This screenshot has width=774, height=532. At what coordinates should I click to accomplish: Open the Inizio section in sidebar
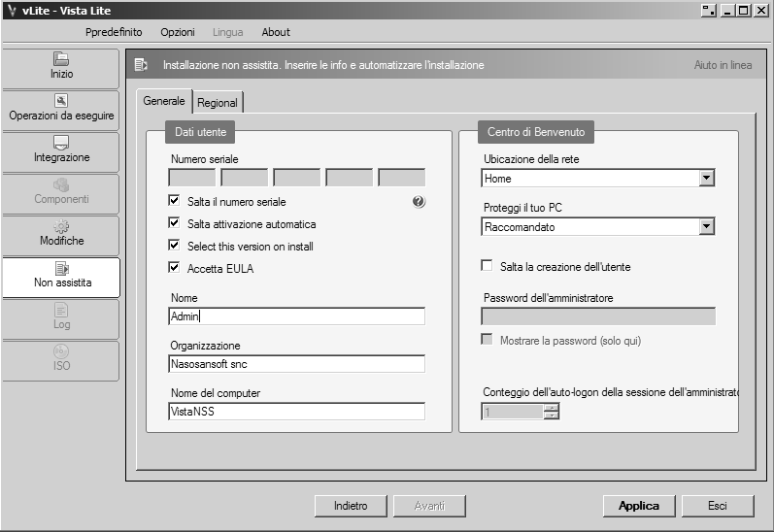pyautogui.click(x=61, y=68)
